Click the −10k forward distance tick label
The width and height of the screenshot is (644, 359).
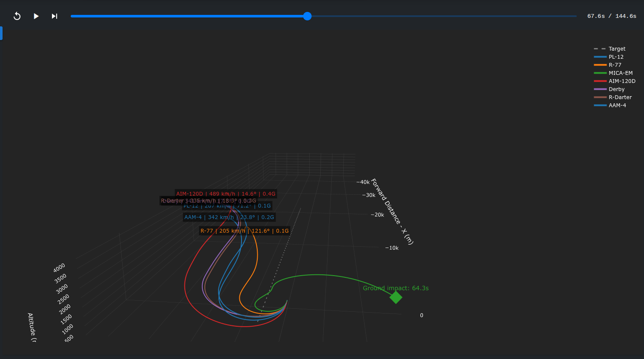pos(392,248)
